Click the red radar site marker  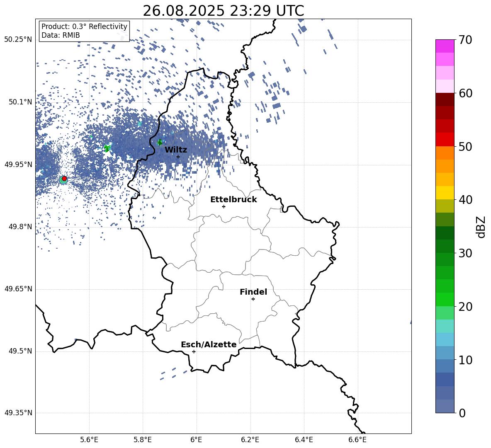(x=64, y=179)
